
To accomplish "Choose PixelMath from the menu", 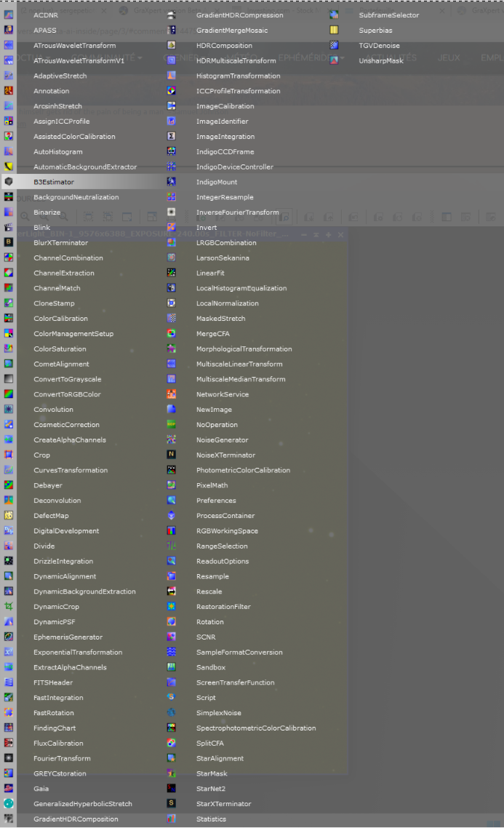I will pyautogui.click(x=212, y=485).
